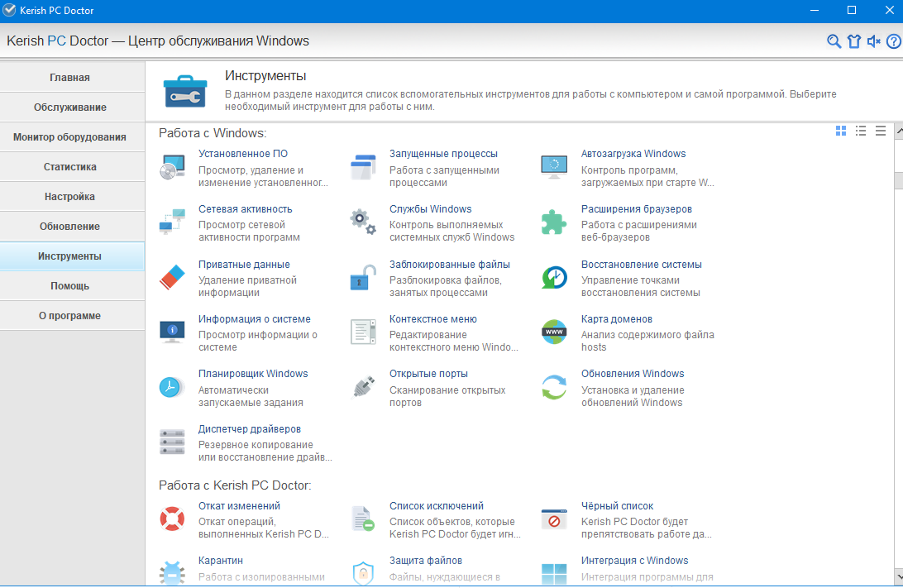Viewport: 903px width, 588px height.
Task: Click the Установленное ПО computer disc icon
Action: (172, 167)
